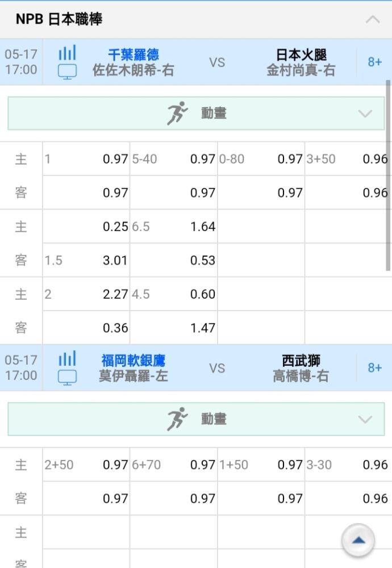Open 8+ more bets for 福岡軟銀鷹 vs 西武獅
The width and height of the screenshot is (392, 568).
(x=374, y=367)
